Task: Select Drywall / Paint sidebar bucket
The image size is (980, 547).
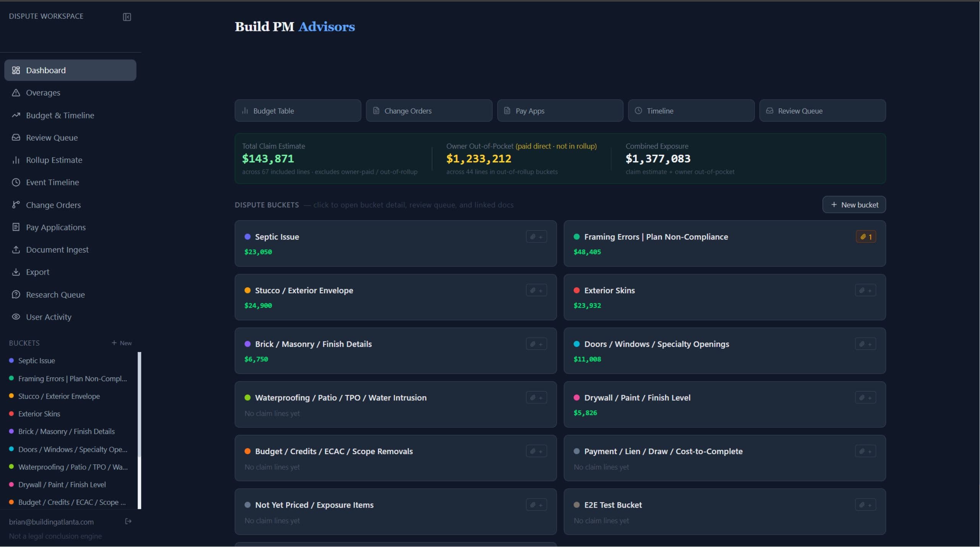Action: point(69,484)
